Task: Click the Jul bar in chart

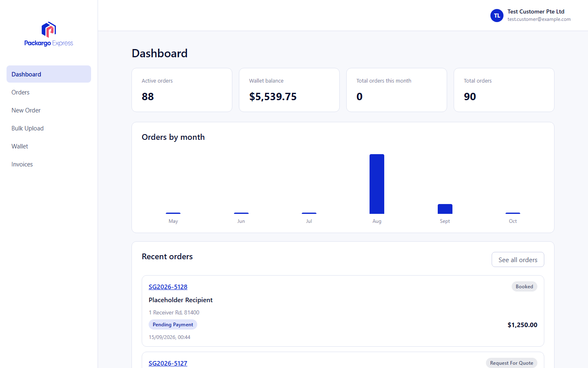Action: point(309,213)
